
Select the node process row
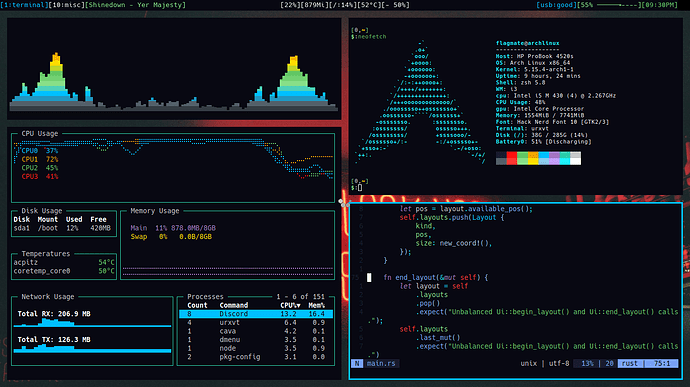256,348
